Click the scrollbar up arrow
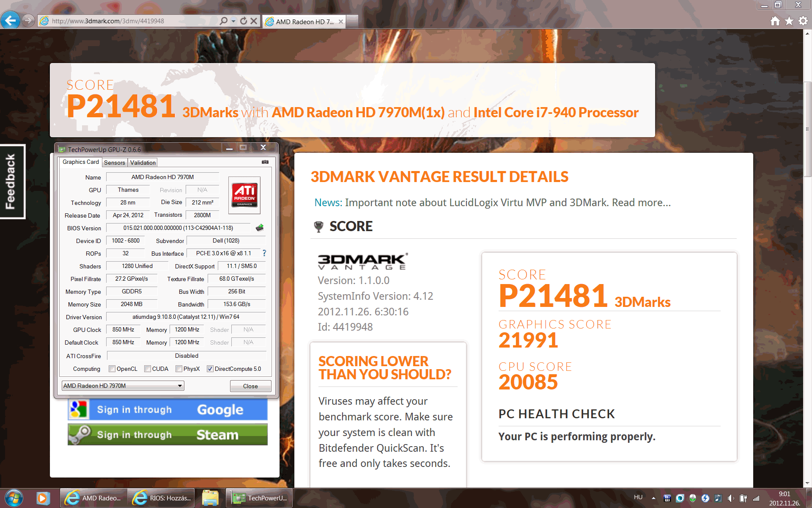Viewport: 812px width, 508px height. (807, 33)
